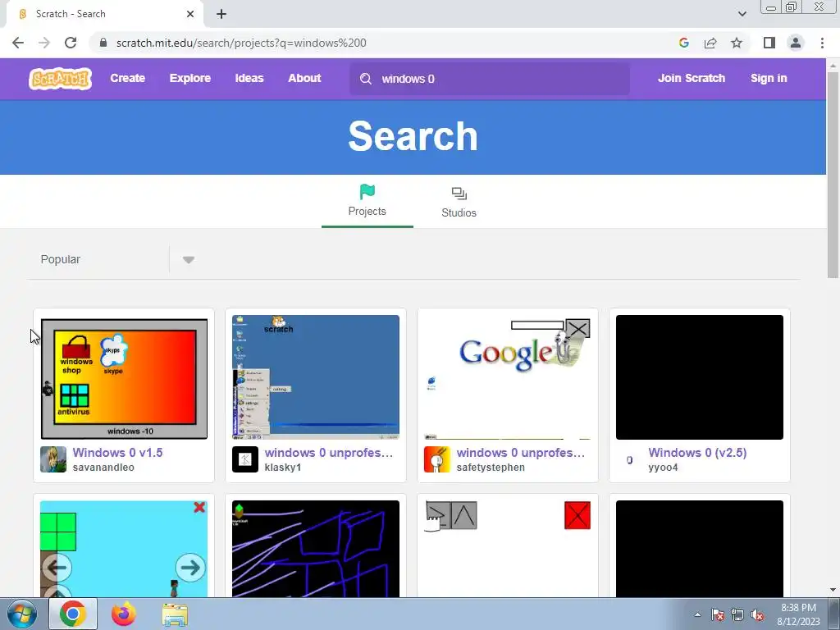Click the search magnifier icon in Scratch navbar
Image resolution: width=840 pixels, height=630 pixels.
366,79
